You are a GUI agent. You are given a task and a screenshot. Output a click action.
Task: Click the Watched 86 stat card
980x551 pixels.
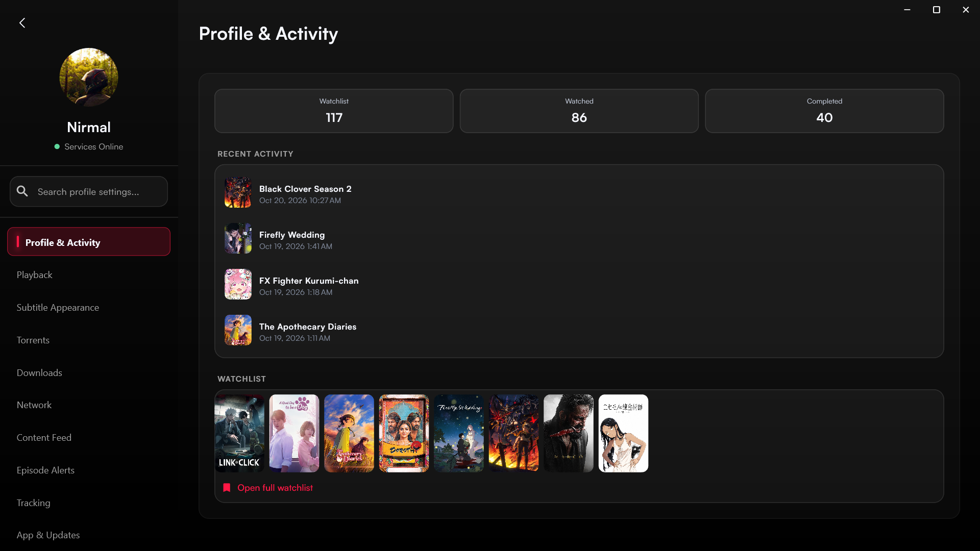click(579, 111)
